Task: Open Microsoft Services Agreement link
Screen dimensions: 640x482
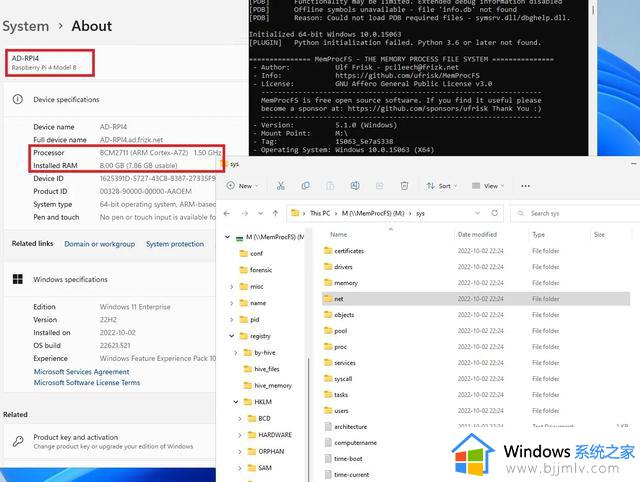Action: click(82, 372)
